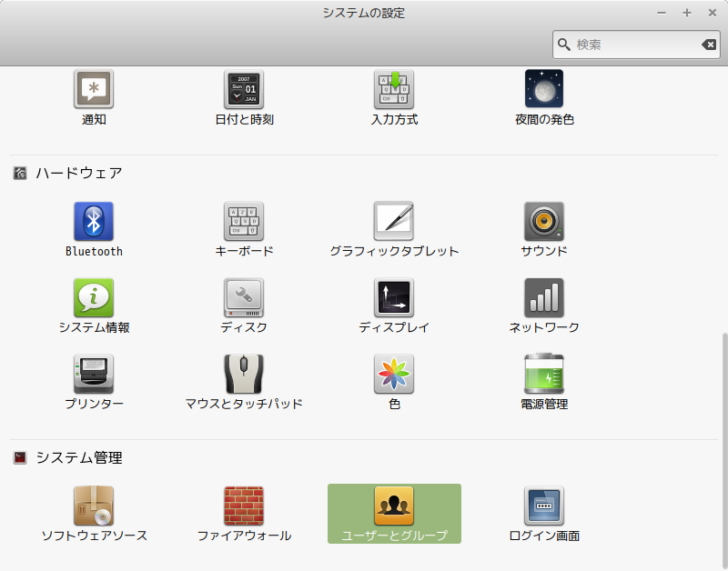Minimize the システムの設定 window
This screenshot has width=728, height=571.
[662, 13]
